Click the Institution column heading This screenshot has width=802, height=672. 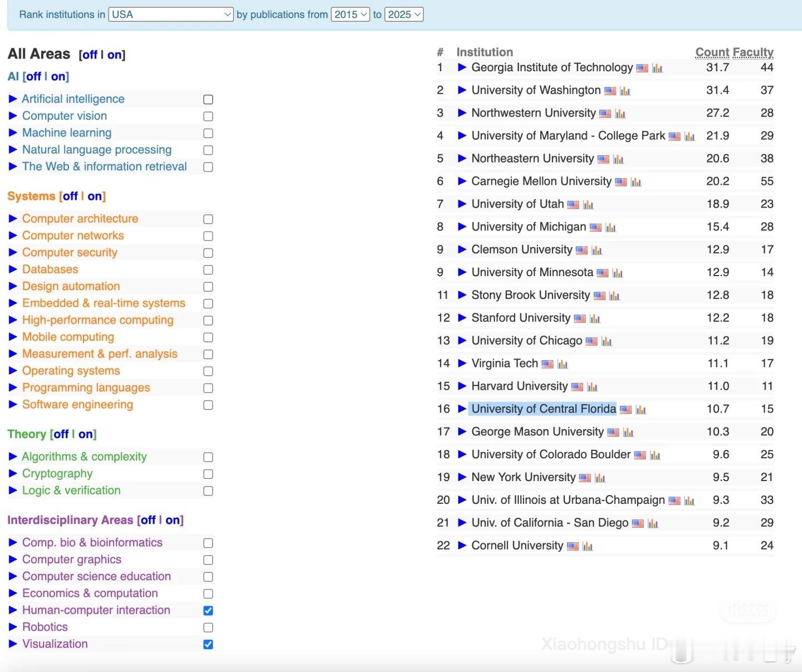pos(485,52)
